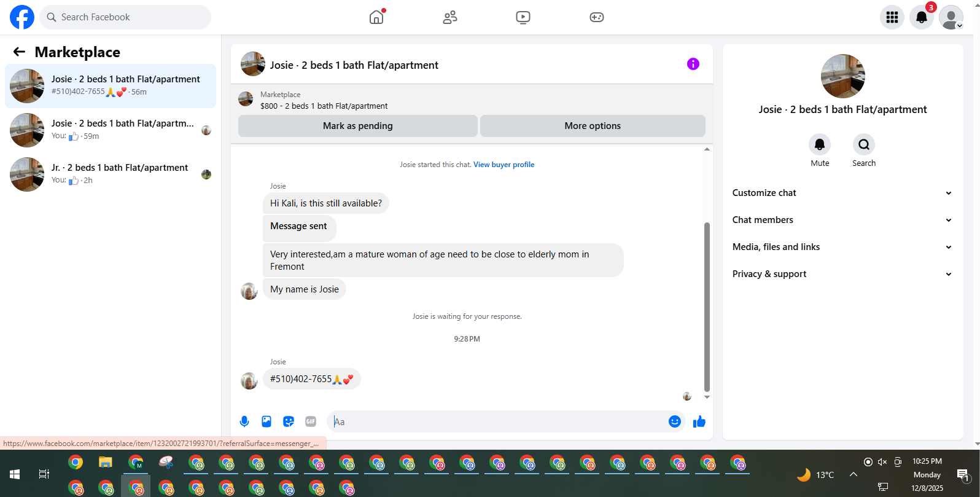Open the Windows Start menu
980x497 pixels.
tap(15, 474)
